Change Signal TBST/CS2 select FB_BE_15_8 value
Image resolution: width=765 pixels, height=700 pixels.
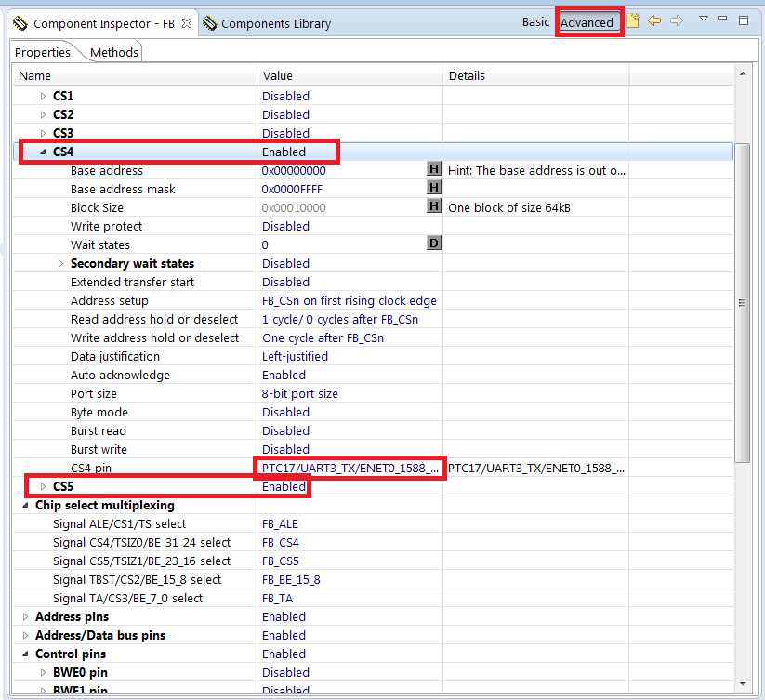coord(291,579)
